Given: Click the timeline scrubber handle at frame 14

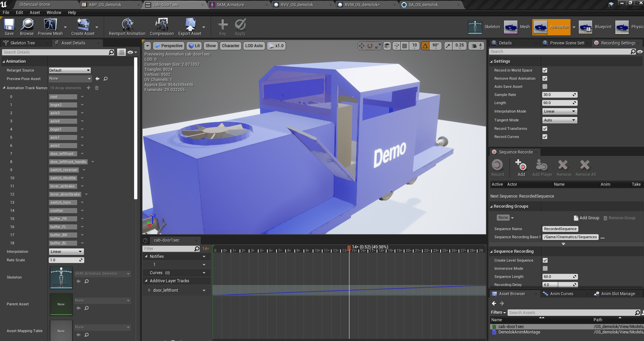Looking at the screenshot, I should (349, 247).
